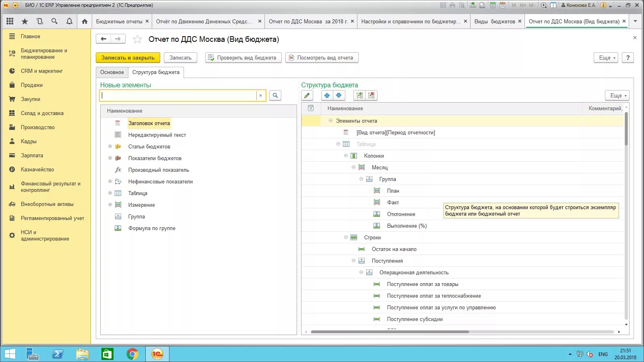
Task: Clear the Новые элементы search field
Action: click(260, 95)
